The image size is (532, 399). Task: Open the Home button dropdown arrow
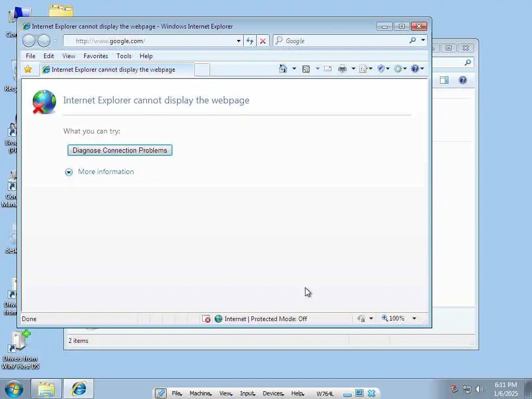[294, 69]
